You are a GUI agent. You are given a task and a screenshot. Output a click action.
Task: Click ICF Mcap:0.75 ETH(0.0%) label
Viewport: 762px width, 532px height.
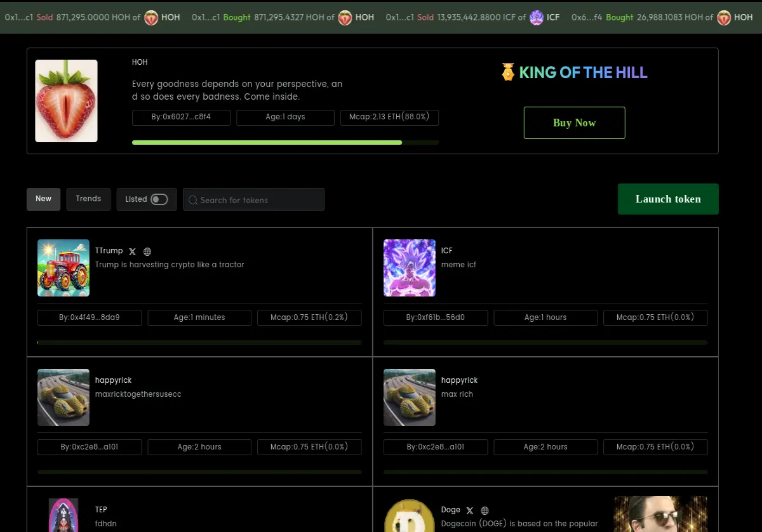point(655,317)
